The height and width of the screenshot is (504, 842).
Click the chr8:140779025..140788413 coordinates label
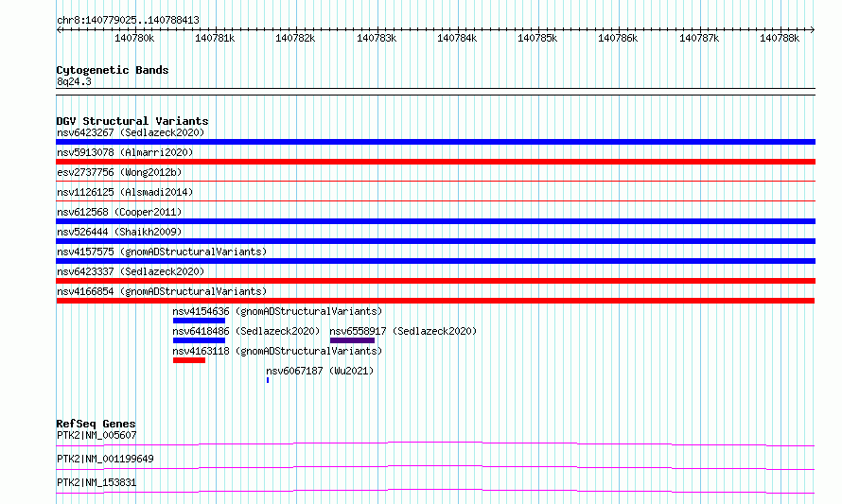[128, 20]
